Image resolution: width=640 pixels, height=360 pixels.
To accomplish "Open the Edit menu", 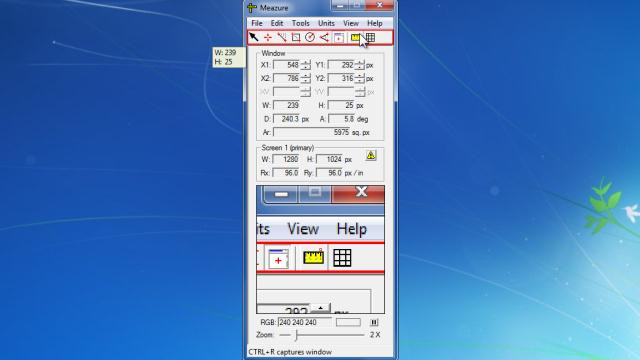I will pyautogui.click(x=277, y=23).
